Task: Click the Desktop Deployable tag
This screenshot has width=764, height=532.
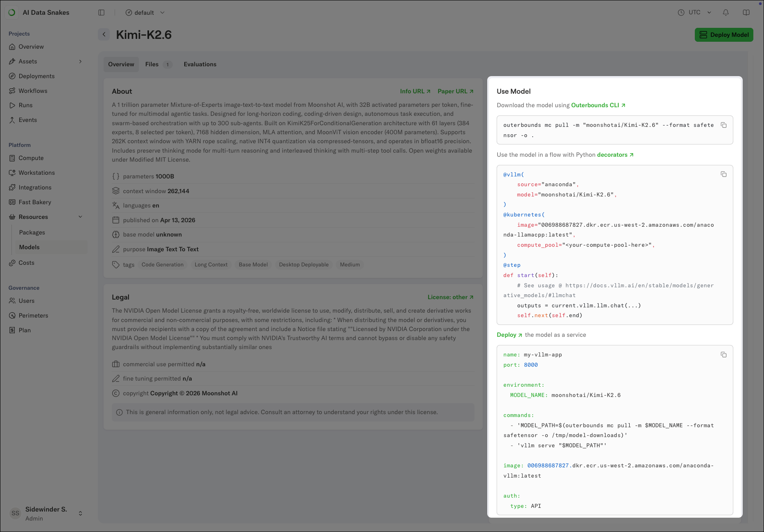Action: (x=304, y=265)
